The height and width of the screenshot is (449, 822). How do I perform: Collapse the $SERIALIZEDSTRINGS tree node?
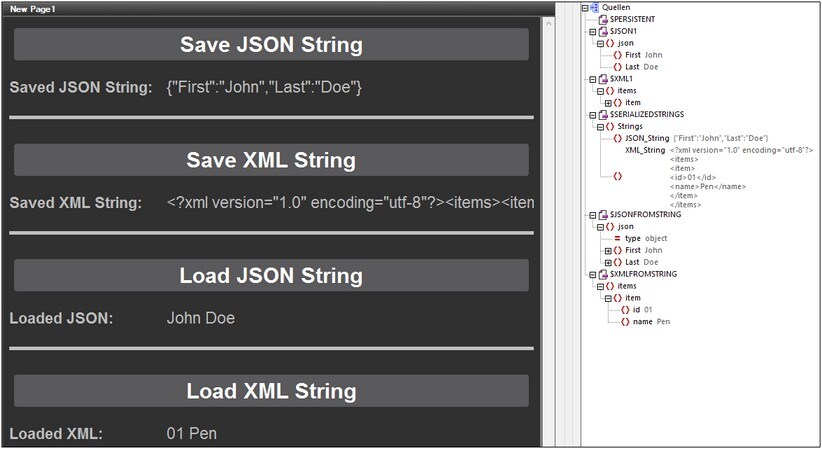point(591,114)
